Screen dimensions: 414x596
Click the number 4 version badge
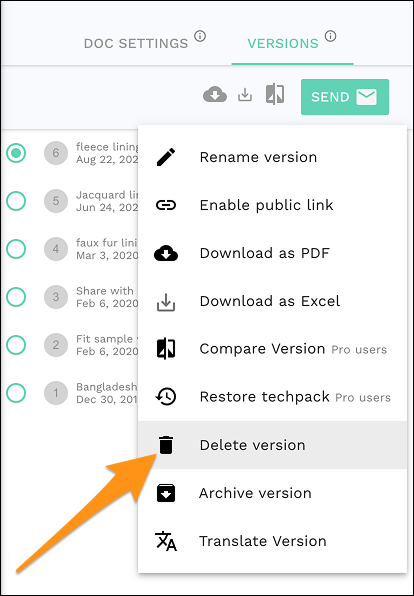56,249
